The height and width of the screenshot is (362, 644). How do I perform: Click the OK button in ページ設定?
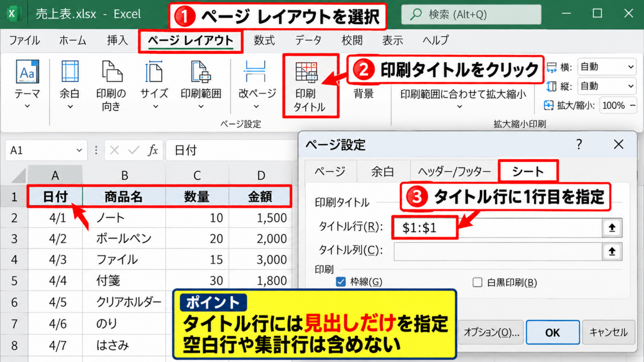click(x=552, y=332)
